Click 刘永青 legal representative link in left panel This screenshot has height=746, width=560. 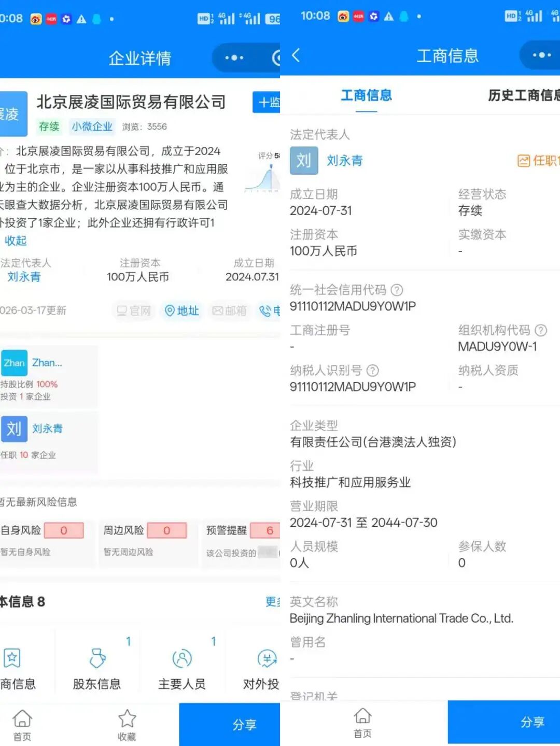(24, 277)
